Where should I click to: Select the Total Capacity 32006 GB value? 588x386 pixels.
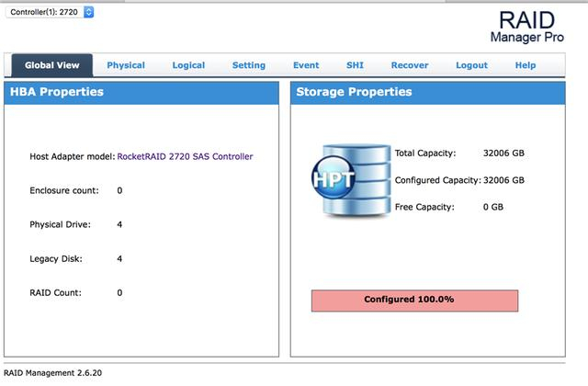[503, 153]
